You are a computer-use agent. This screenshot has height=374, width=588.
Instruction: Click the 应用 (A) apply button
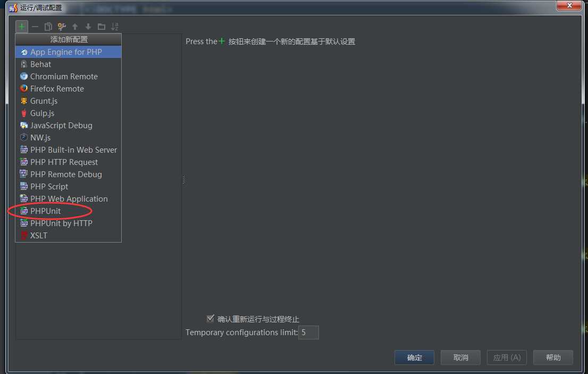pyautogui.click(x=507, y=358)
